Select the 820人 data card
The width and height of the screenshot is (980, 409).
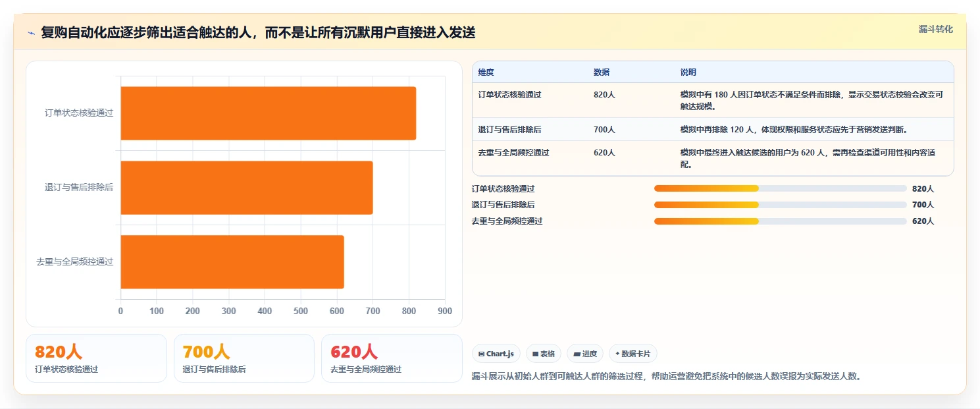click(96, 358)
